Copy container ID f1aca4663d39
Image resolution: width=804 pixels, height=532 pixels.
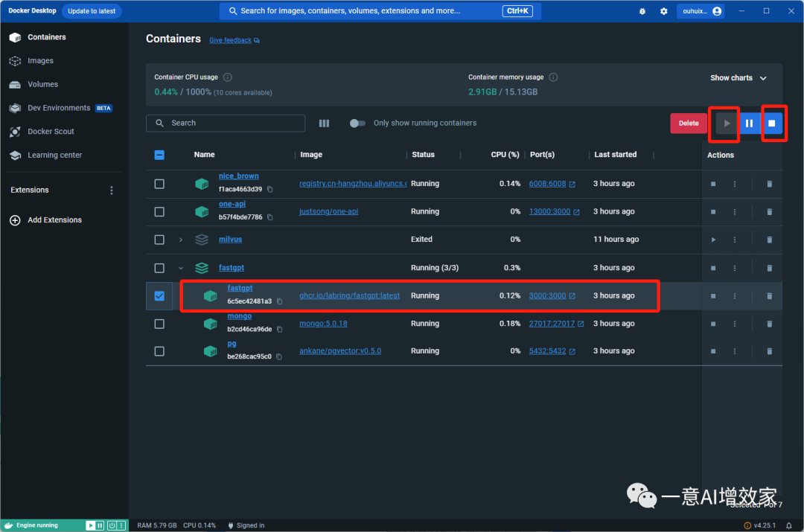tap(270, 189)
